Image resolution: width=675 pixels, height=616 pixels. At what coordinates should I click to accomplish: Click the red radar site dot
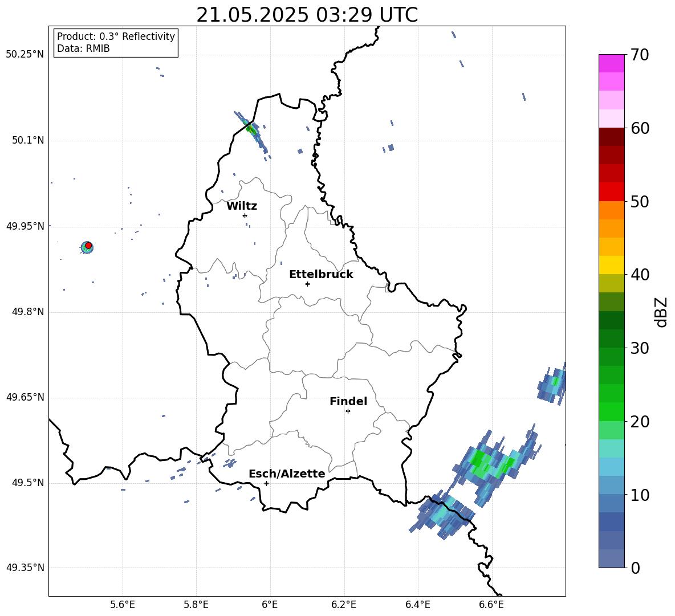coord(88,246)
